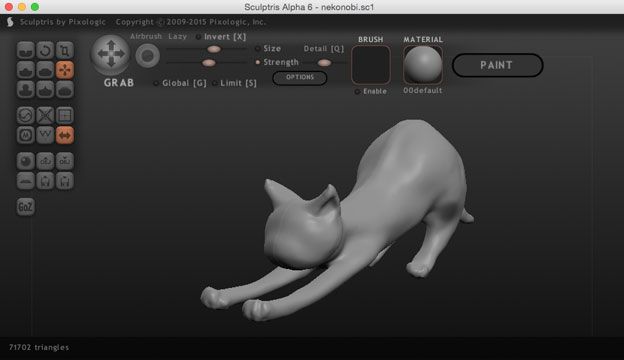Click the Open file icon
This screenshot has width=624, height=360.
(45, 181)
